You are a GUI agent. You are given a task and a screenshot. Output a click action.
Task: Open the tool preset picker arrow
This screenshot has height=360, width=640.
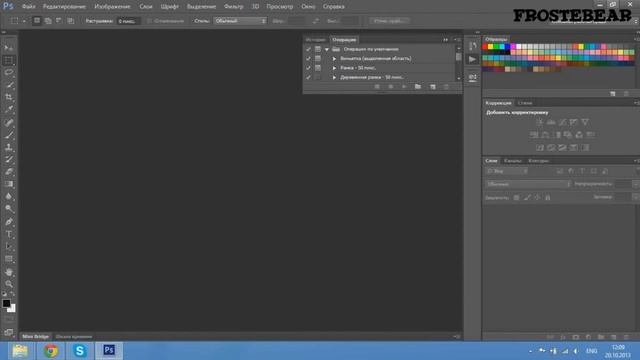pos(24,21)
